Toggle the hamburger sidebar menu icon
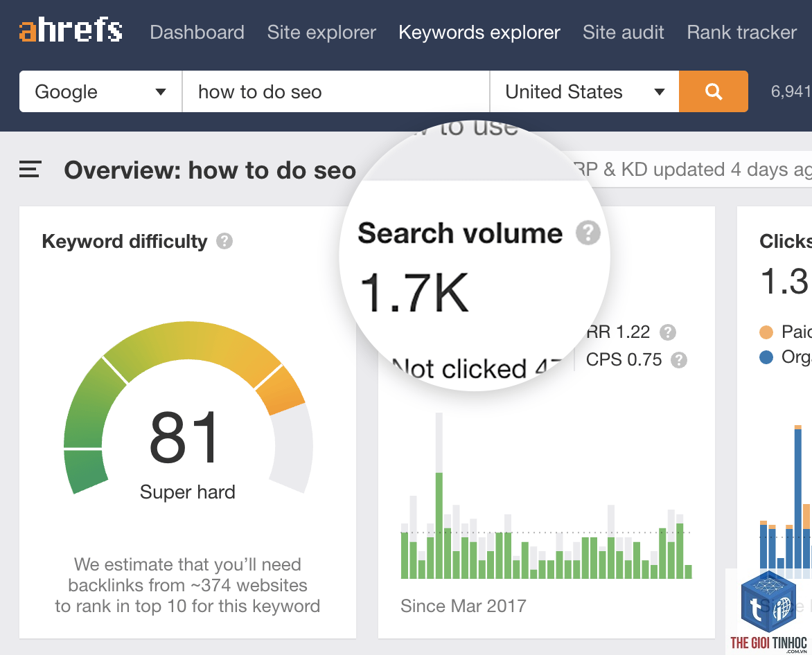 click(x=30, y=169)
